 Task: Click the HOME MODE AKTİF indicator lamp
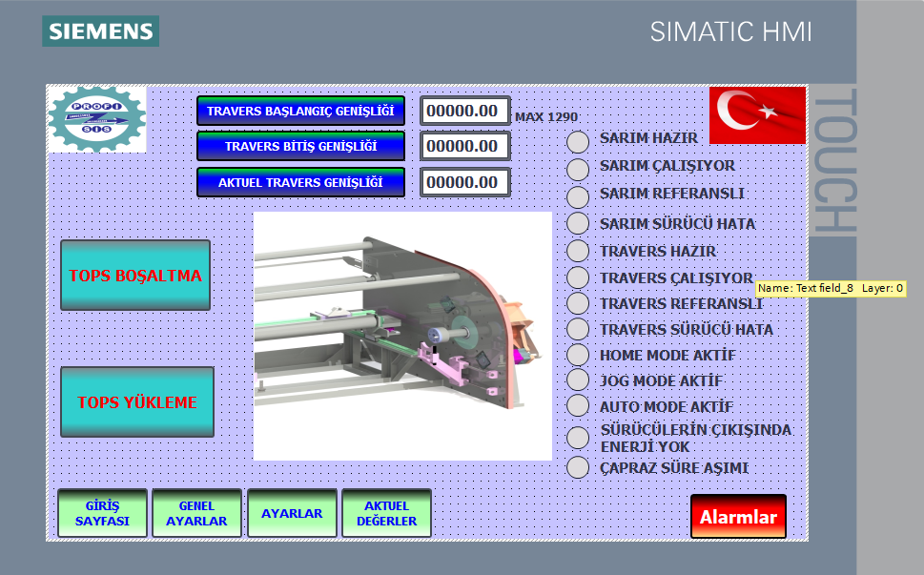coord(578,355)
